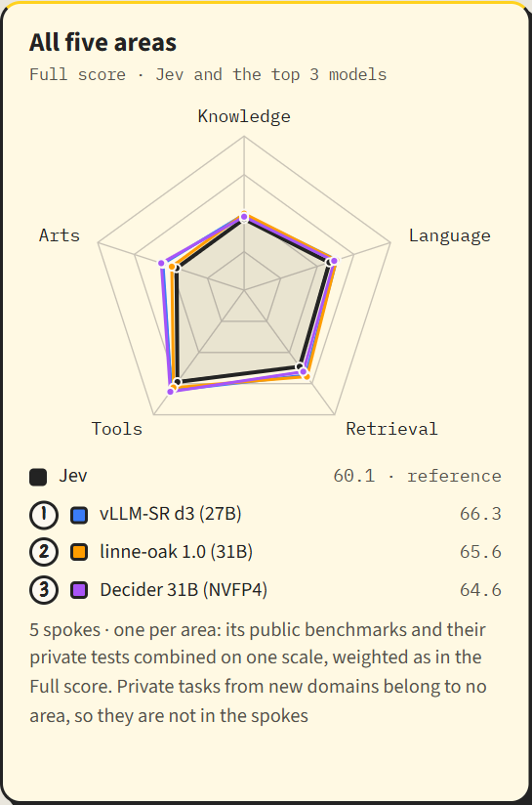Screen dimensions: 532x805
Task: Click the blue vLLM-SR d3 swatch
Action: pos(79,515)
